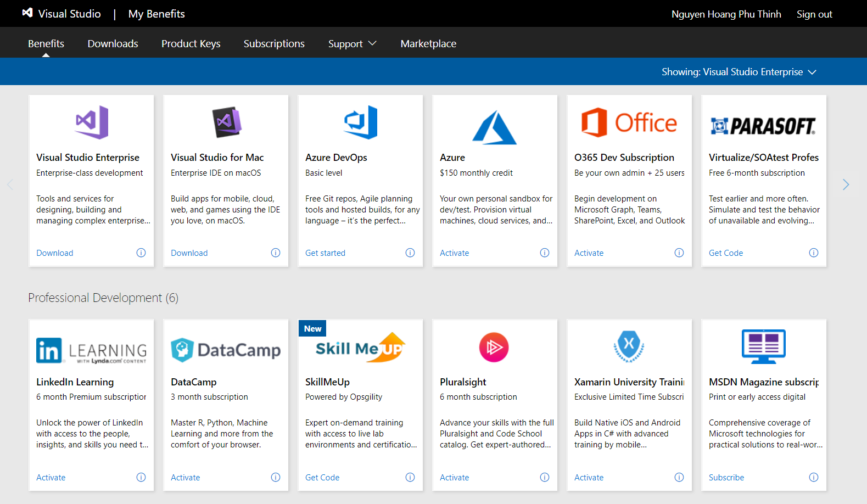
Task: Click the Visual Studio logo in the header
Action: click(x=27, y=13)
